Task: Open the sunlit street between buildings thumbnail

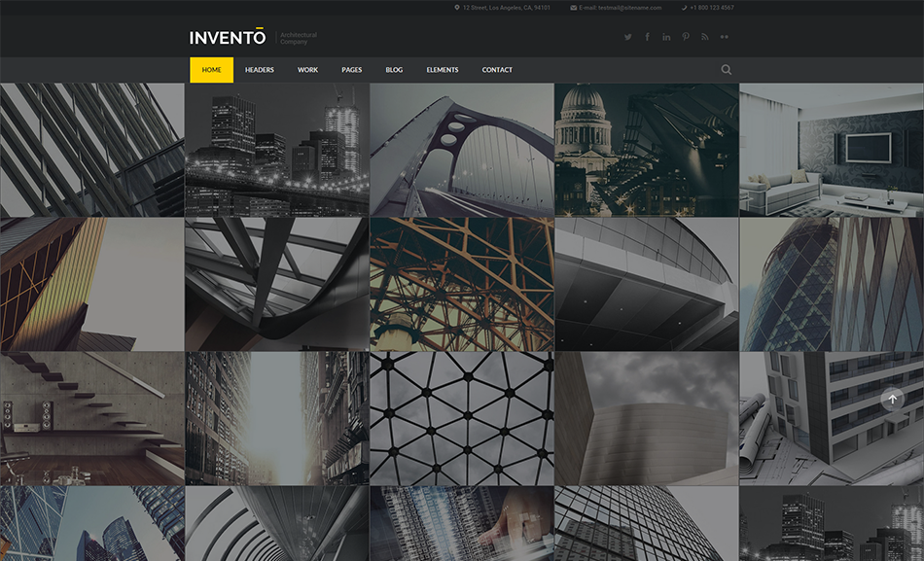Action: click(x=277, y=418)
